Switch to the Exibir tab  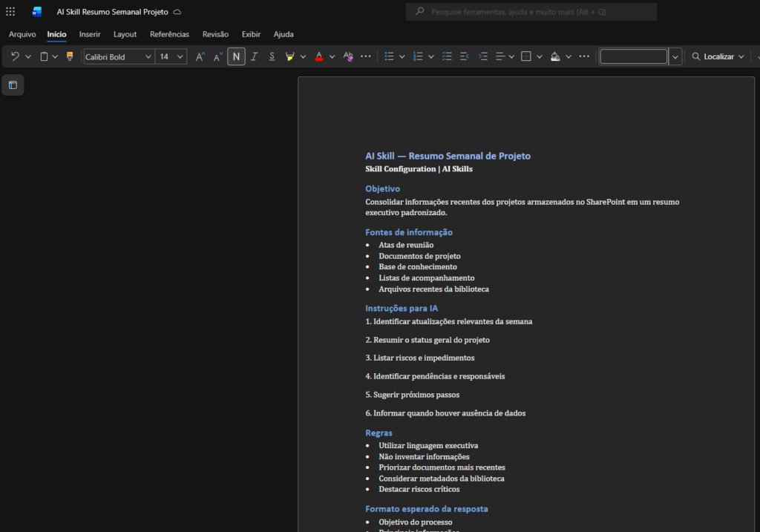[251, 34]
